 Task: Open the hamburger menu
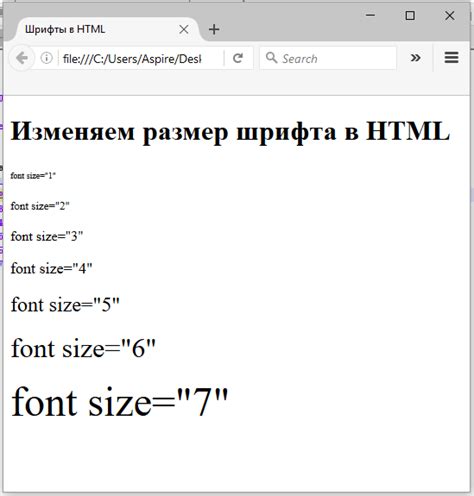click(451, 58)
